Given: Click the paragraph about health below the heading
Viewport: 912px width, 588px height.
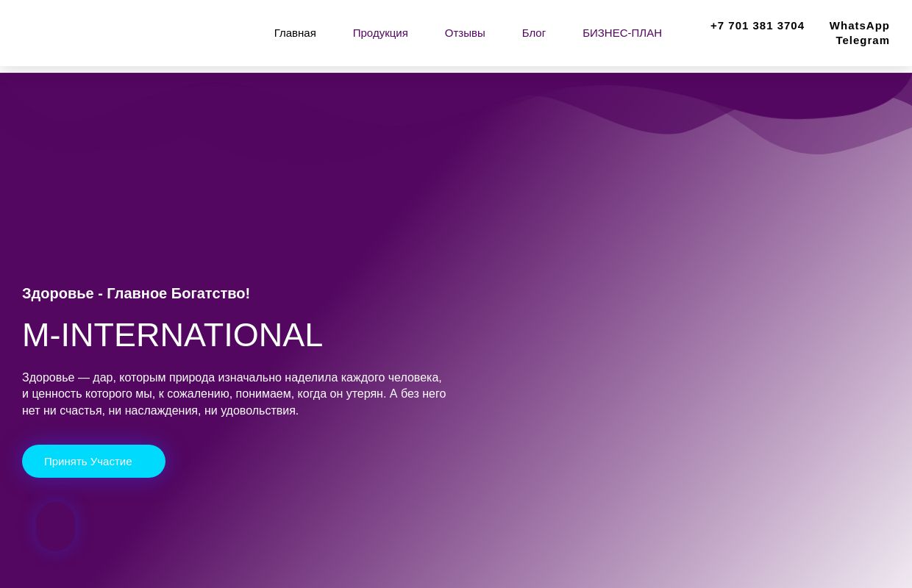Looking at the screenshot, I should pos(234,393).
